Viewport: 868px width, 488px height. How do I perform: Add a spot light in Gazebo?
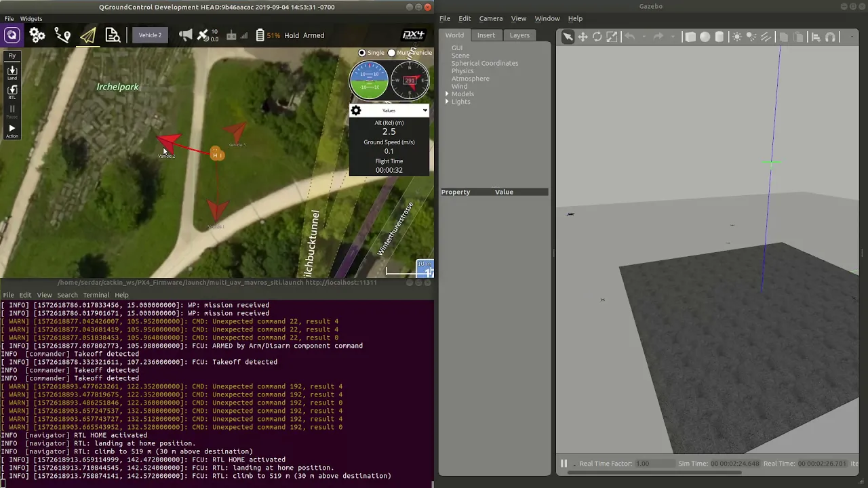752,37
